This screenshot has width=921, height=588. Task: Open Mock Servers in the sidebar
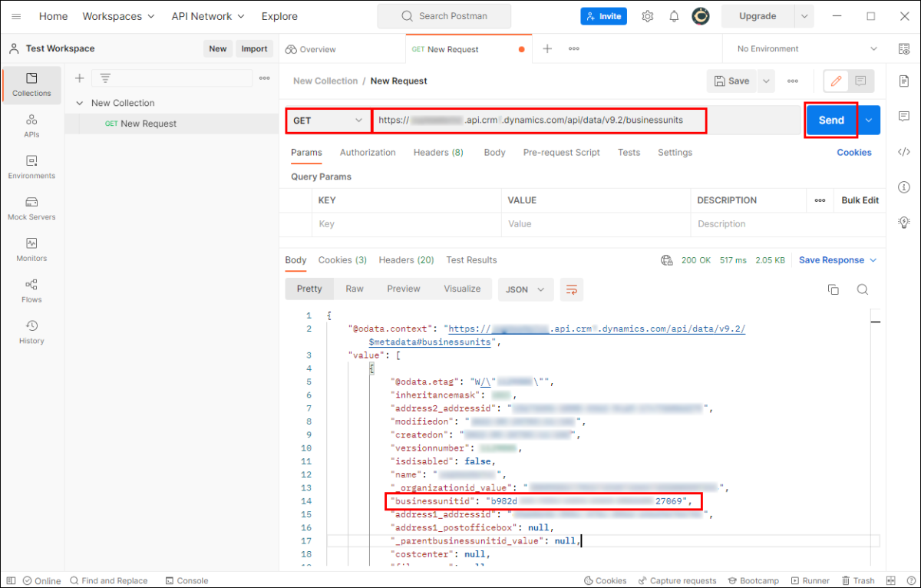[x=31, y=209]
